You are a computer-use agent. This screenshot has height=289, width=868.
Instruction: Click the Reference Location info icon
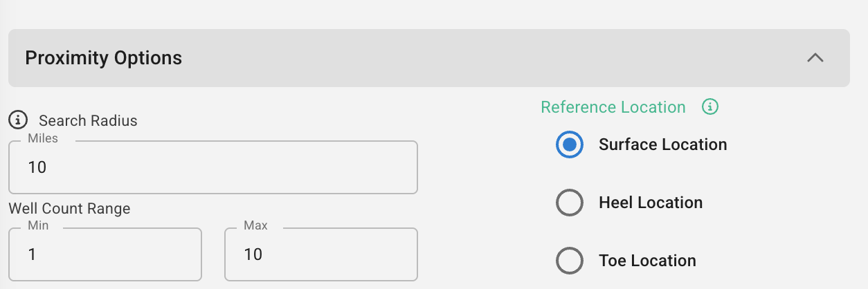pyautogui.click(x=710, y=107)
